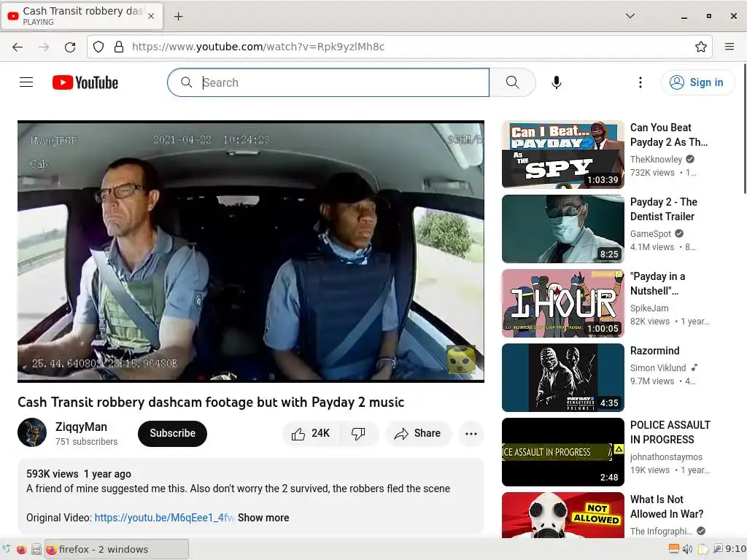Select firefox - 2 windows taskbar entry

(117, 549)
